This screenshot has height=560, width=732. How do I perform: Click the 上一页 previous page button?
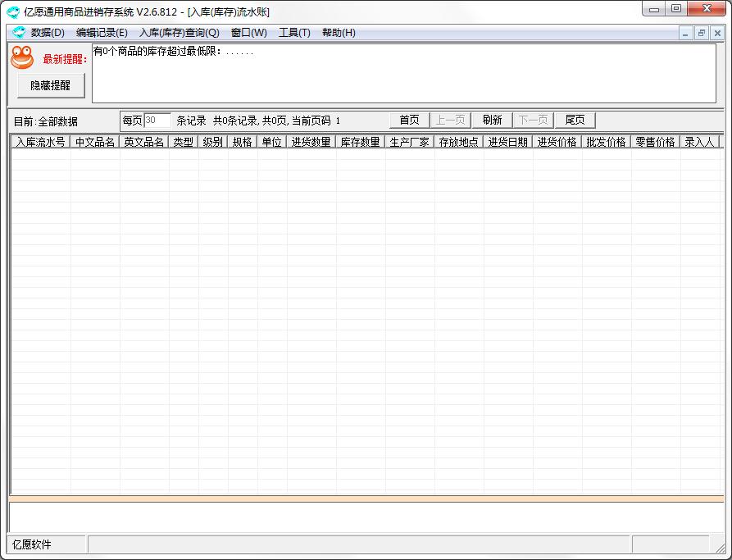pos(451,120)
